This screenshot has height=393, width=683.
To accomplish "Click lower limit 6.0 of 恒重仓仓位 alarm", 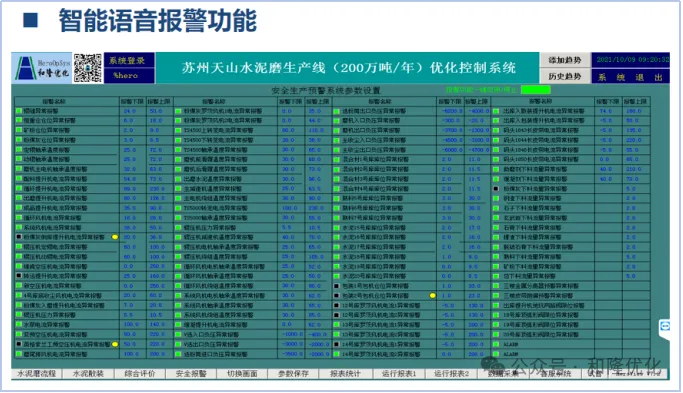I will [x=129, y=120].
